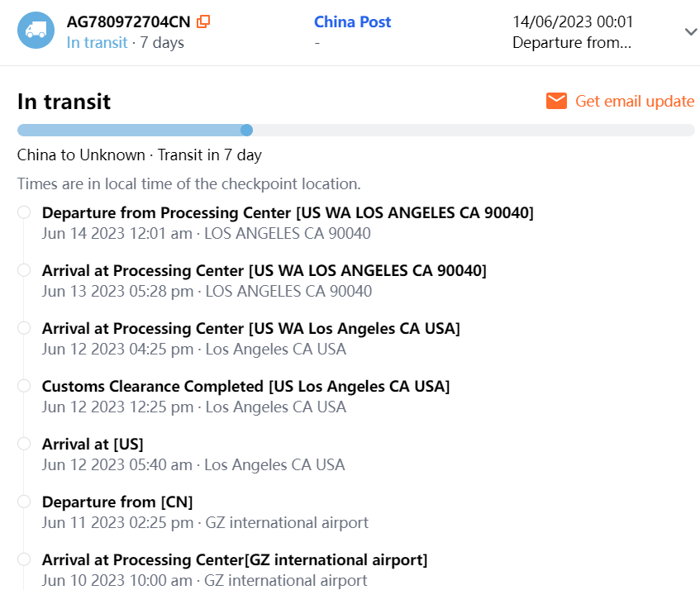Select Jun 13 Arrival at Processing Center marker
The image size is (700, 590).
click(24, 270)
